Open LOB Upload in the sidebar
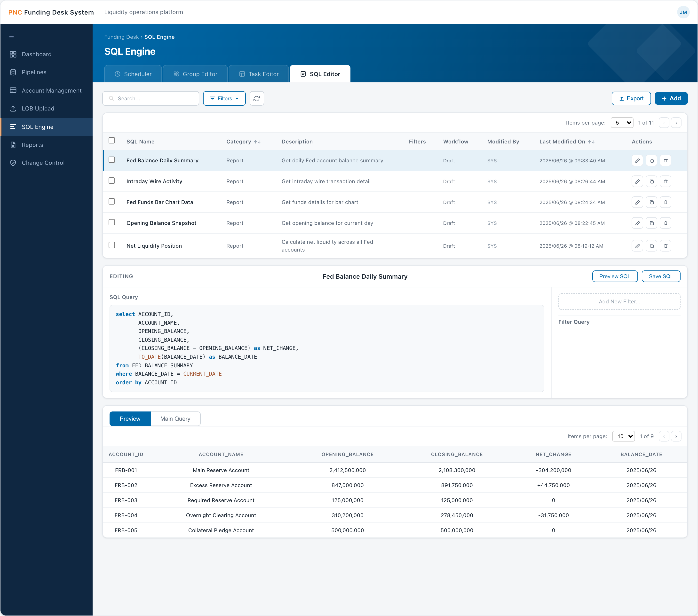Viewport: 698px width, 616px height. pos(47,109)
